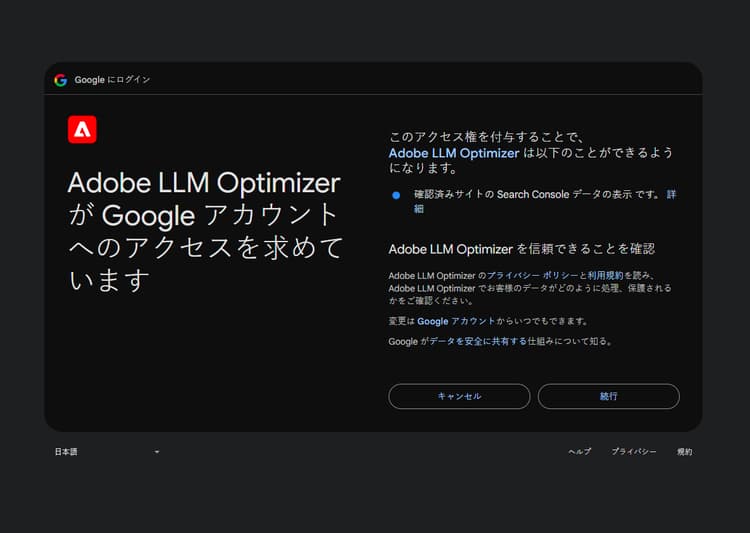Click the '確認済みサイトの Search Console データの表示' text

click(x=523, y=194)
